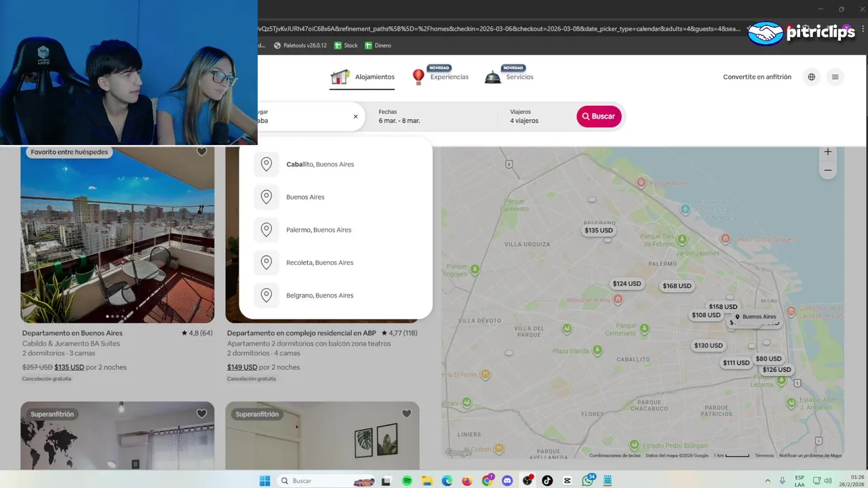Clear the location search text
868x488 pixels.
pos(355,117)
